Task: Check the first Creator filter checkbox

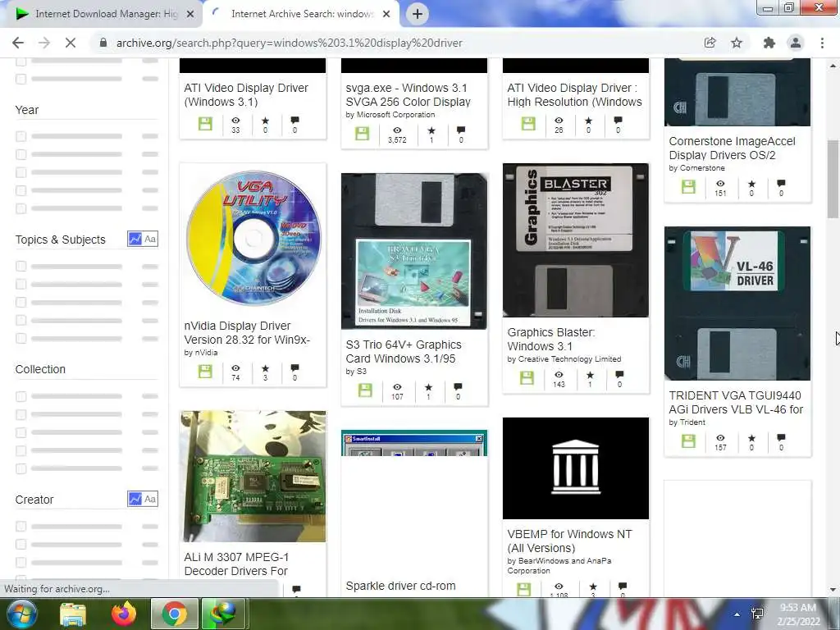Action: coord(21,526)
